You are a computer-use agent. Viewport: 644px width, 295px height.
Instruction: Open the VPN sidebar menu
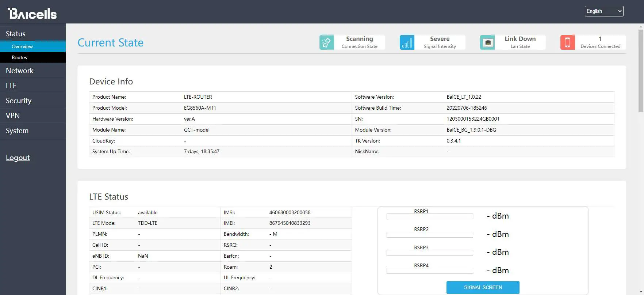[13, 116]
